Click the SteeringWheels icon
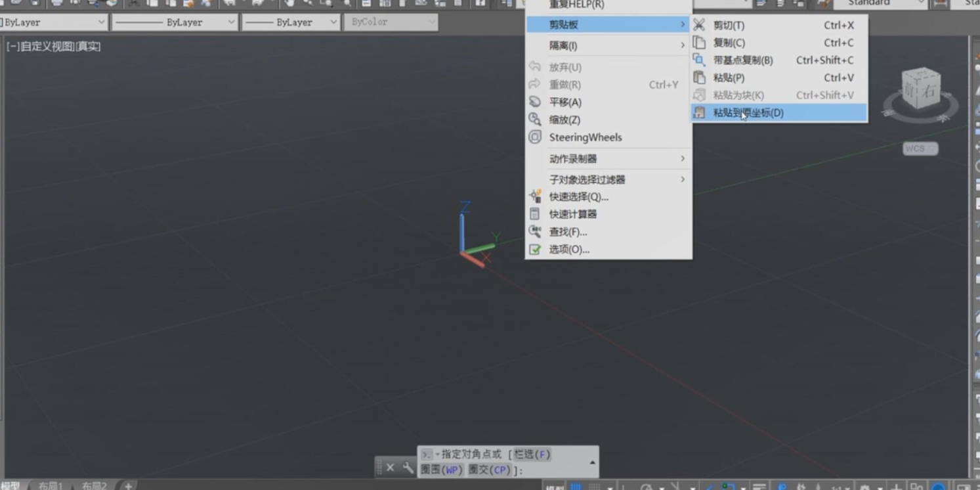Viewport: 980px width, 490px height. tap(535, 137)
